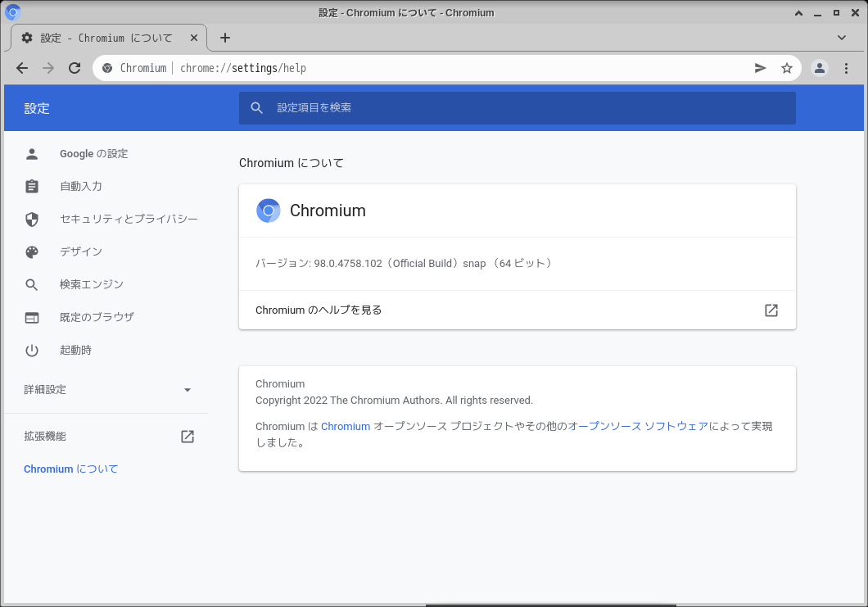Viewport: 868px width, 607px height.
Task: Click the forward navigation arrow
Action: [x=48, y=68]
